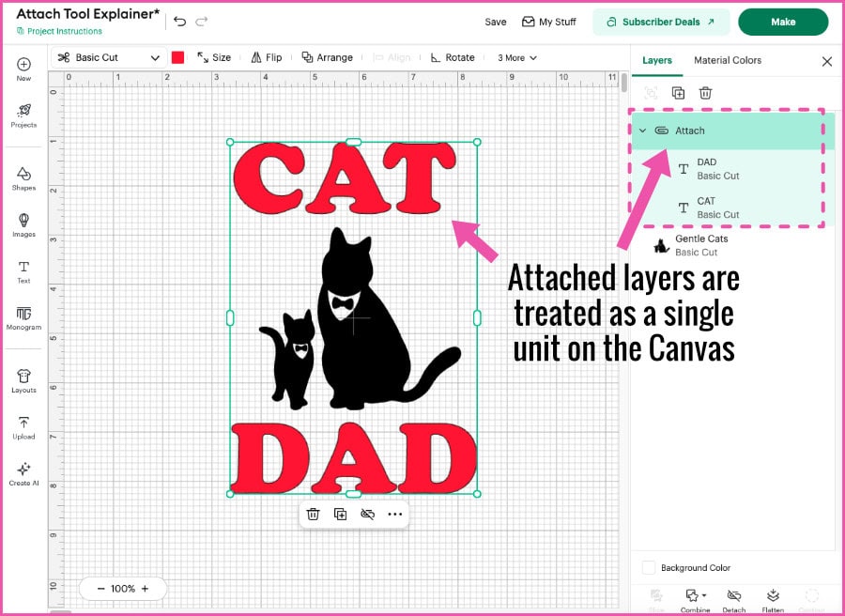845x616 pixels.
Task: Click the 100% zoom level
Action: 123,589
